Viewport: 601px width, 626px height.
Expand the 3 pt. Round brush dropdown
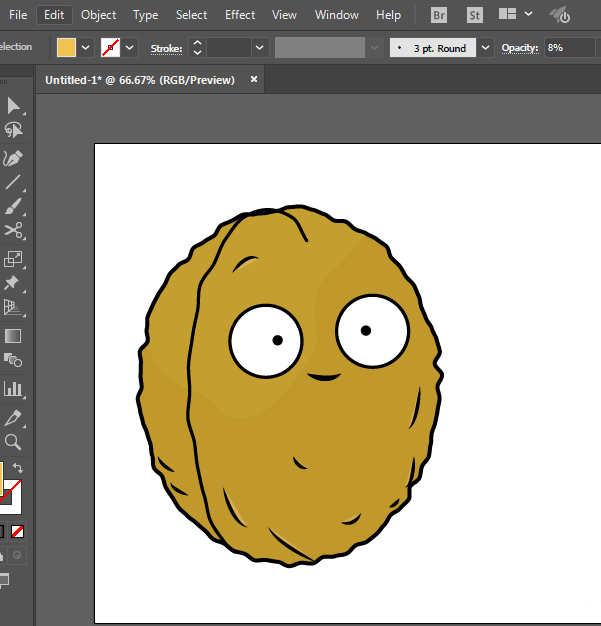coord(485,48)
